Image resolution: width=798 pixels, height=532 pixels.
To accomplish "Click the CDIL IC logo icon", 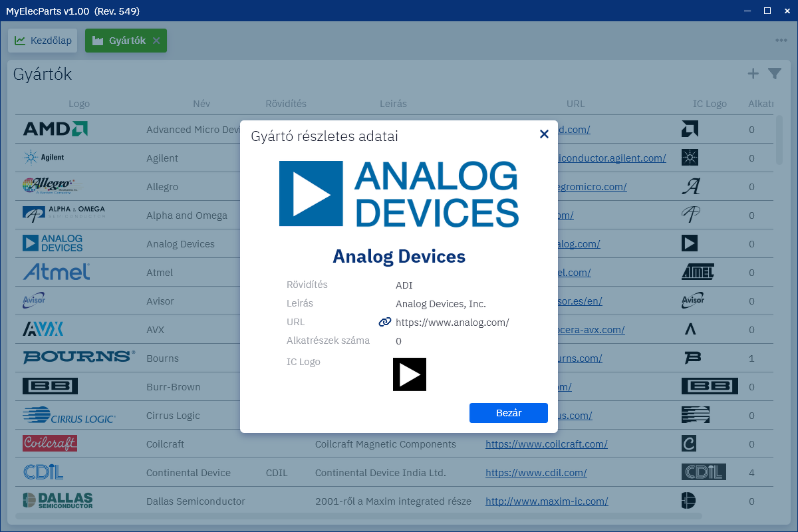I will pos(704,472).
